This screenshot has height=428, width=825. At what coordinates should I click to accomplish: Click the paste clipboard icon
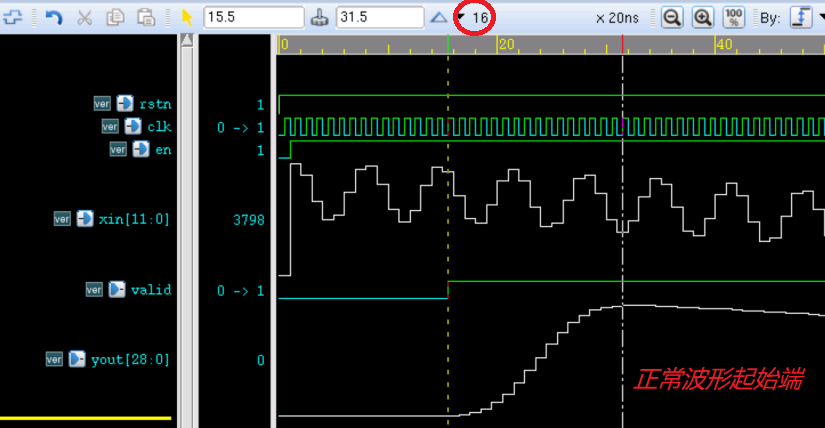[146, 17]
